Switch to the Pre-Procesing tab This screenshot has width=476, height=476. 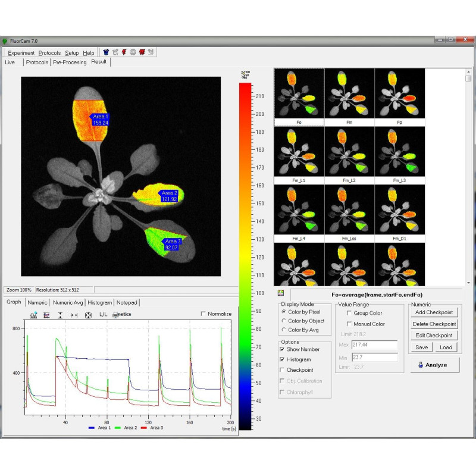pyautogui.click(x=70, y=62)
